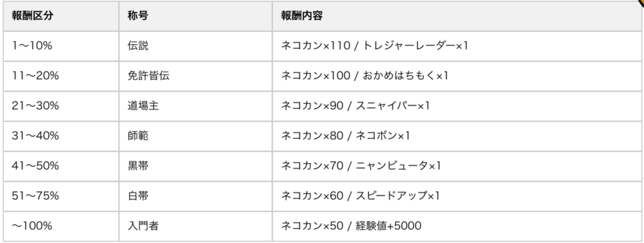Select the 11〜20% reward tier cell
This screenshot has height=243, width=644.
(x=61, y=76)
